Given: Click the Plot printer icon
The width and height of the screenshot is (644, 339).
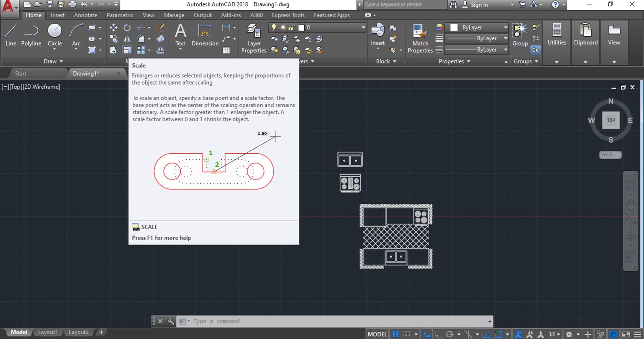Looking at the screenshot, I should pos(73,4).
